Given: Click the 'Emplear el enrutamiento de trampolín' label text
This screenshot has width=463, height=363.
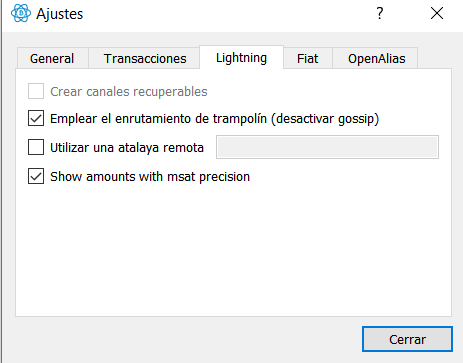Looking at the screenshot, I should point(158,119).
